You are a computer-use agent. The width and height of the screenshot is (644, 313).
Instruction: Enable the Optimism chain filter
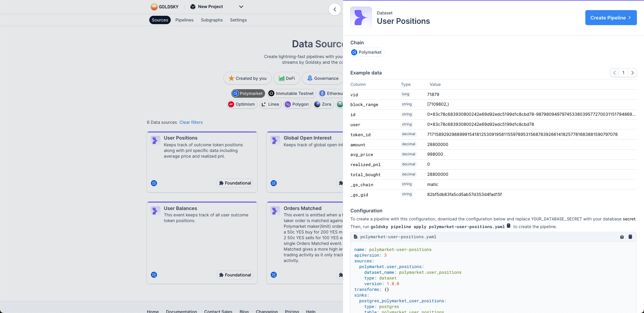pos(241,104)
